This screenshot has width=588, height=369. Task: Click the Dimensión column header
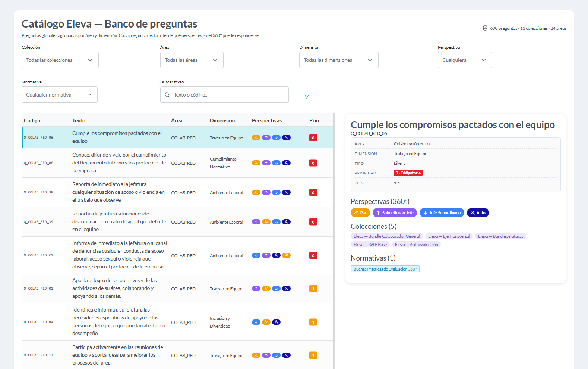(x=222, y=120)
